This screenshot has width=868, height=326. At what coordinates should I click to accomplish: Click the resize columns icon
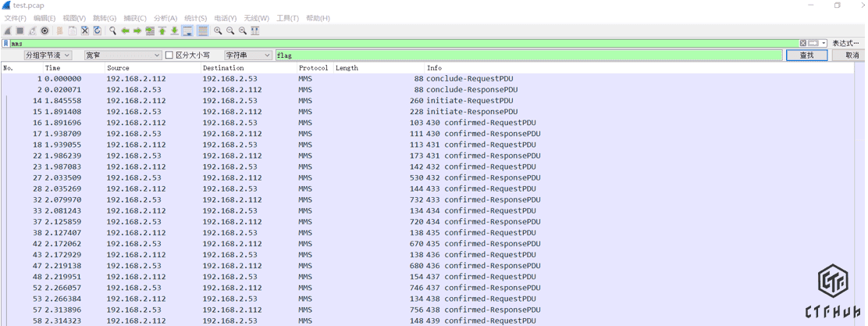[255, 30]
